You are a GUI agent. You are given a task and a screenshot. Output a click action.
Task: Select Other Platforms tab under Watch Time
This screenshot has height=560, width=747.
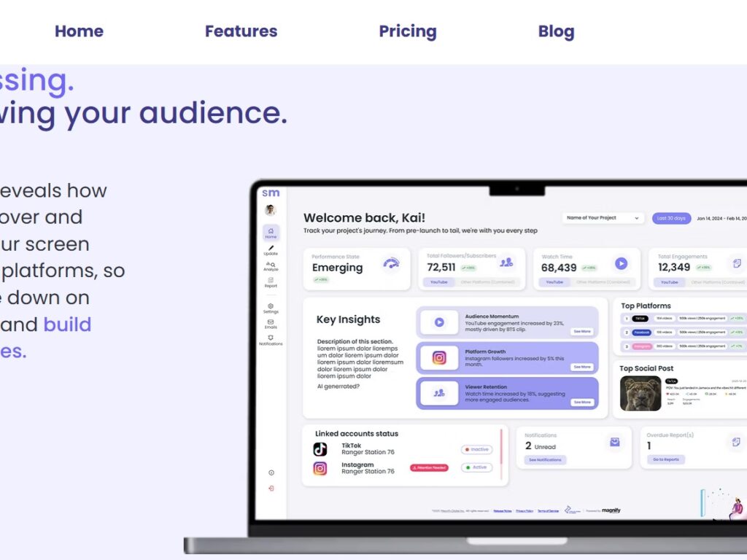[603, 282]
